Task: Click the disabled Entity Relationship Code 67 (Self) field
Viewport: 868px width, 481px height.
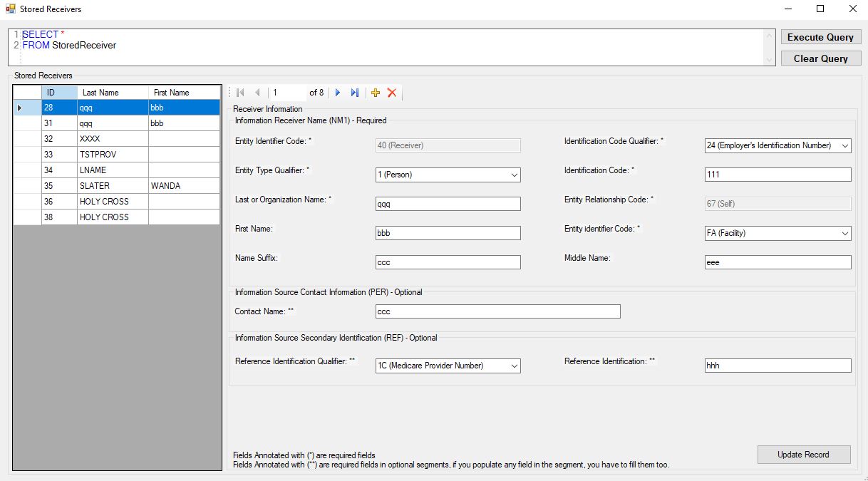Action: click(777, 204)
